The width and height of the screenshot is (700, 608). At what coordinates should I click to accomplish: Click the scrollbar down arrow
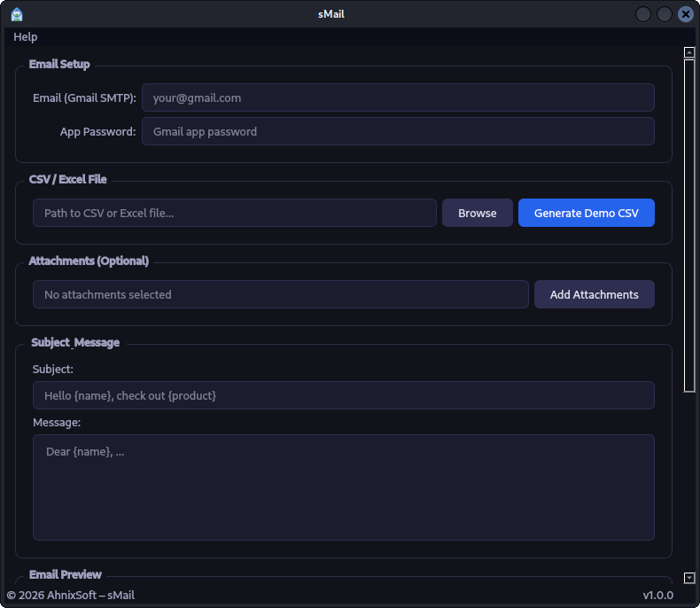[689, 578]
